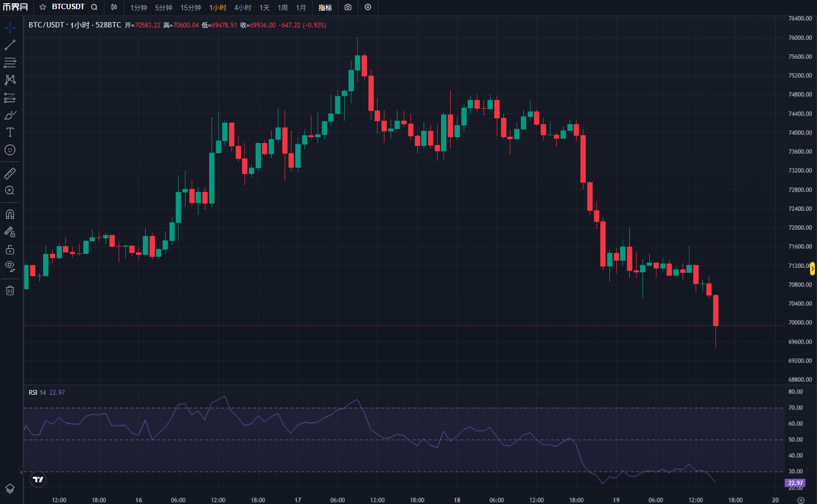Take a chart snapshot with camera icon
The height and width of the screenshot is (504, 817).
348,7
